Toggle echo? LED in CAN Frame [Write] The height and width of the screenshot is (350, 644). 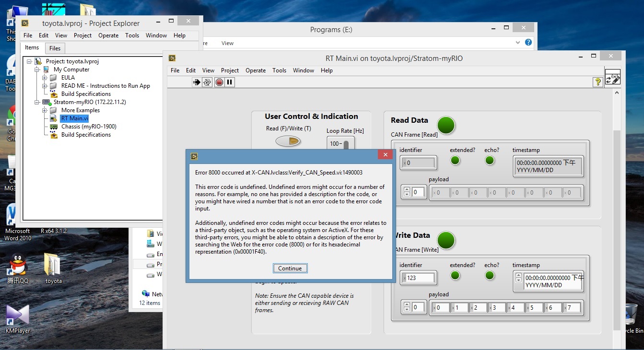tap(490, 275)
